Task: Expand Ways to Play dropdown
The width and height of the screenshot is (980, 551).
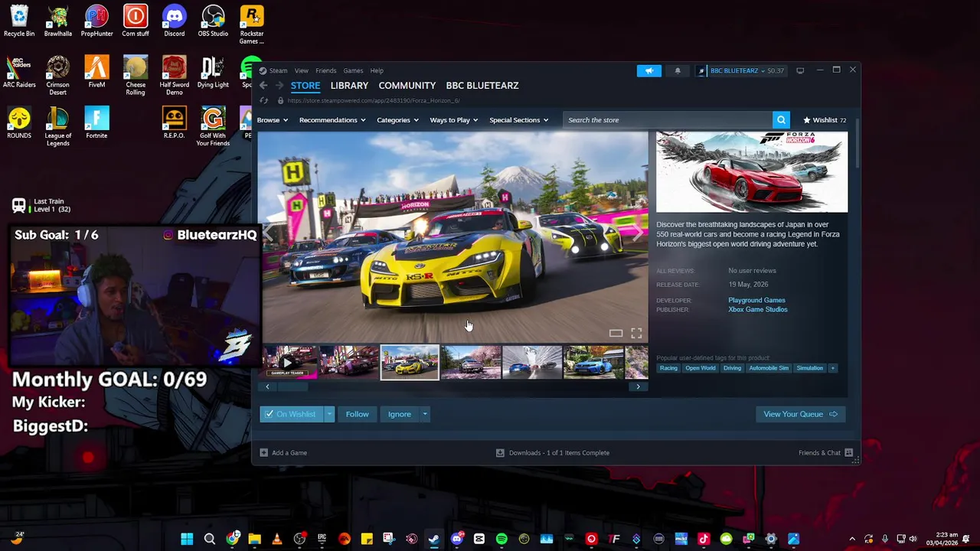Action: tap(453, 120)
